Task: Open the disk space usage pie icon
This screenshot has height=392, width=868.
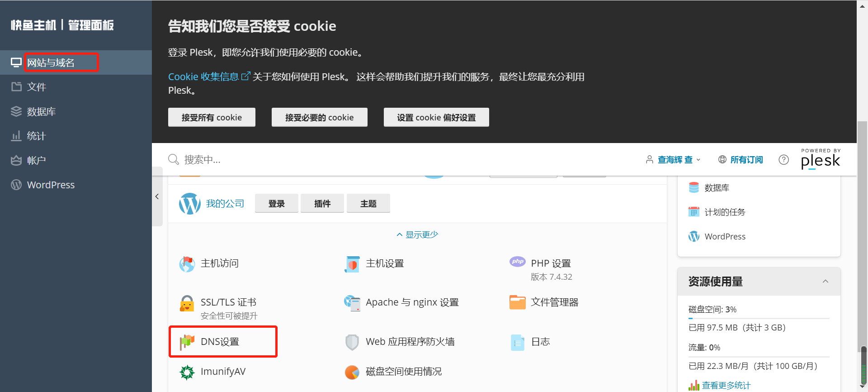Action: (x=352, y=372)
